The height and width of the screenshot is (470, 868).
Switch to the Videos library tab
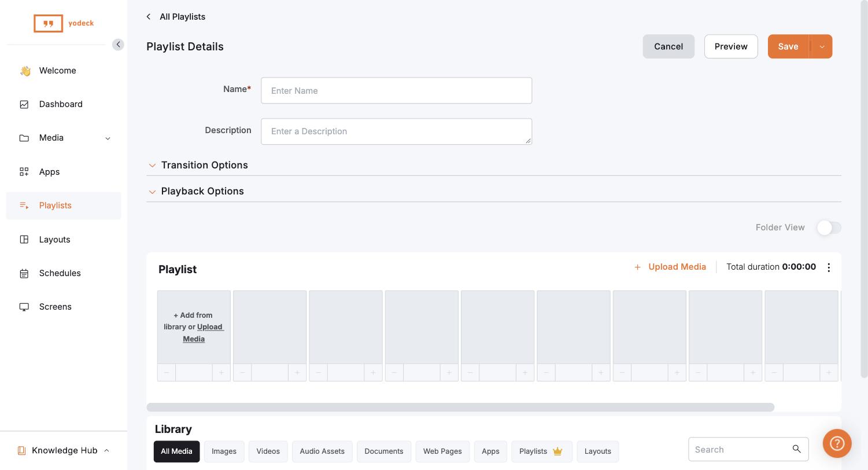coord(268,451)
